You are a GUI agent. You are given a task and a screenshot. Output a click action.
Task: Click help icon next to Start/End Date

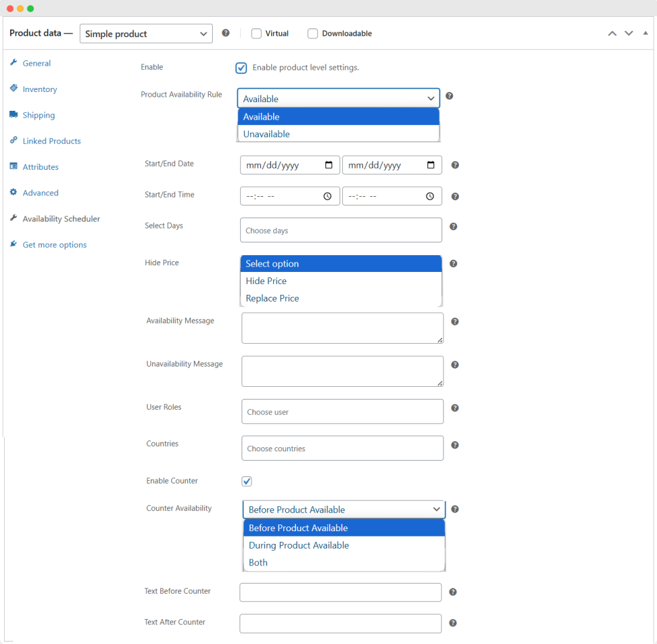[454, 165]
